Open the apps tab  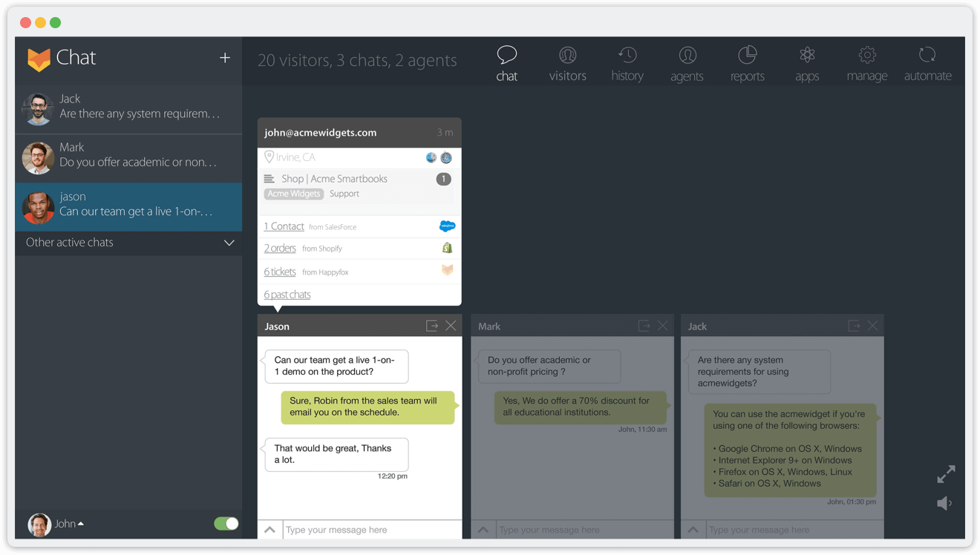click(x=807, y=63)
